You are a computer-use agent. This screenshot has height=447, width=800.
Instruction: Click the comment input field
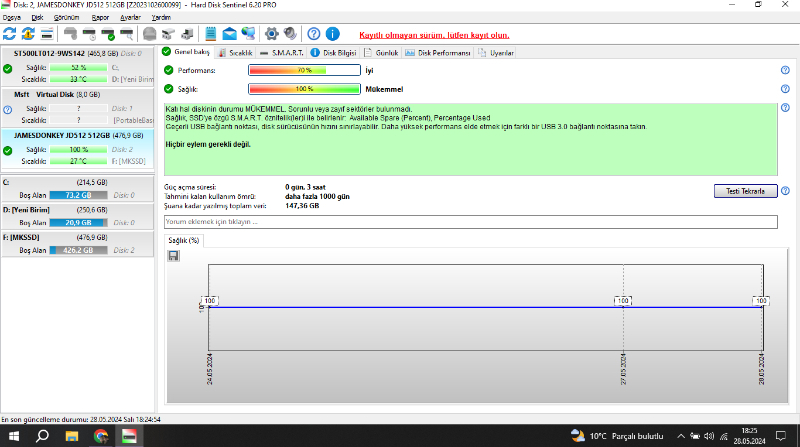click(x=470, y=222)
